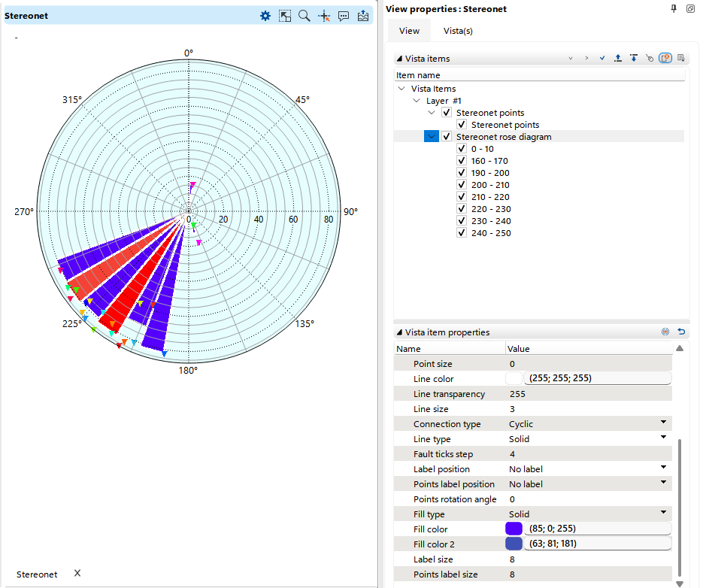This screenshot has height=588, width=703.
Task: Select the zoom-to-selection tool in stereonet toolbar
Action: tap(285, 15)
